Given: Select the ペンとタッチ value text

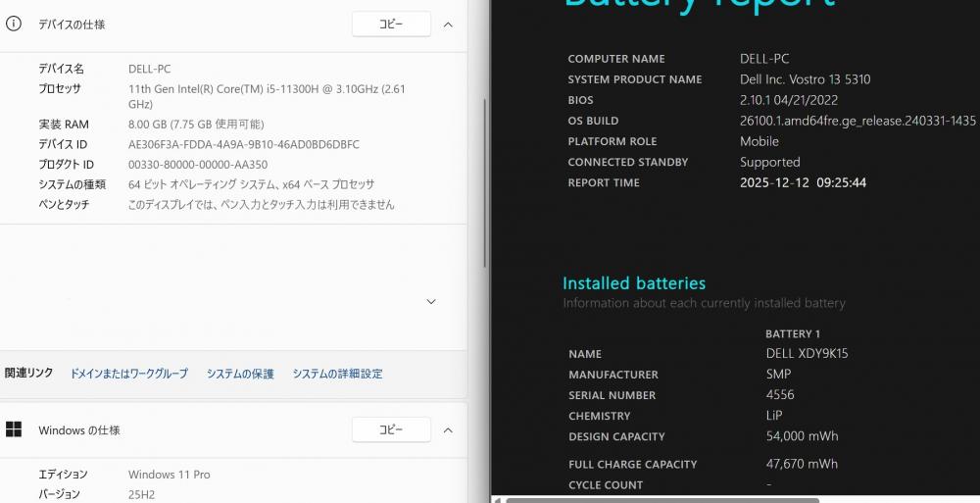Looking at the screenshot, I should (x=262, y=205).
